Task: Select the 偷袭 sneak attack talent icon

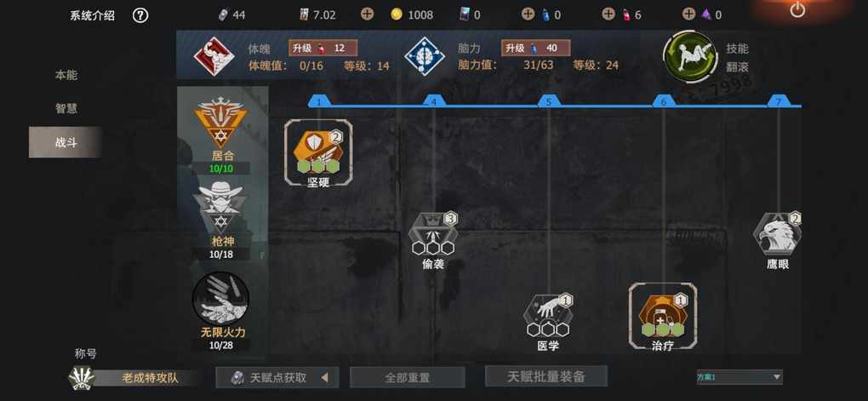Action: 433,235
